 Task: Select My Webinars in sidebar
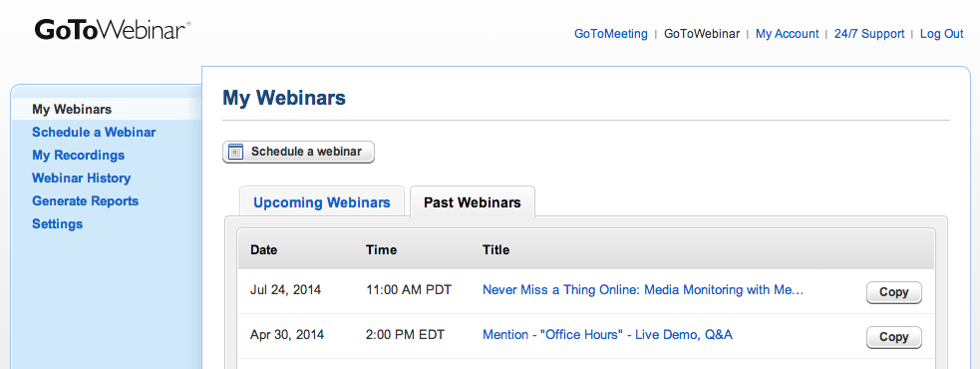coord(72,110)
